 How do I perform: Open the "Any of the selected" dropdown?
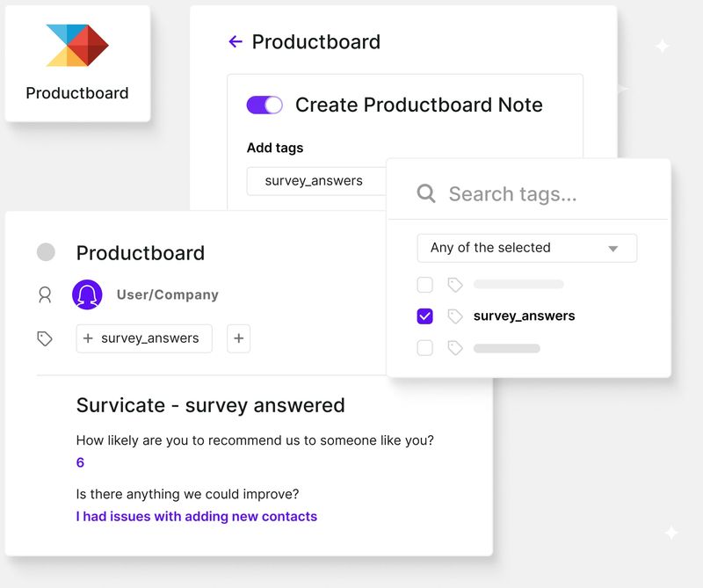point(526,248)
